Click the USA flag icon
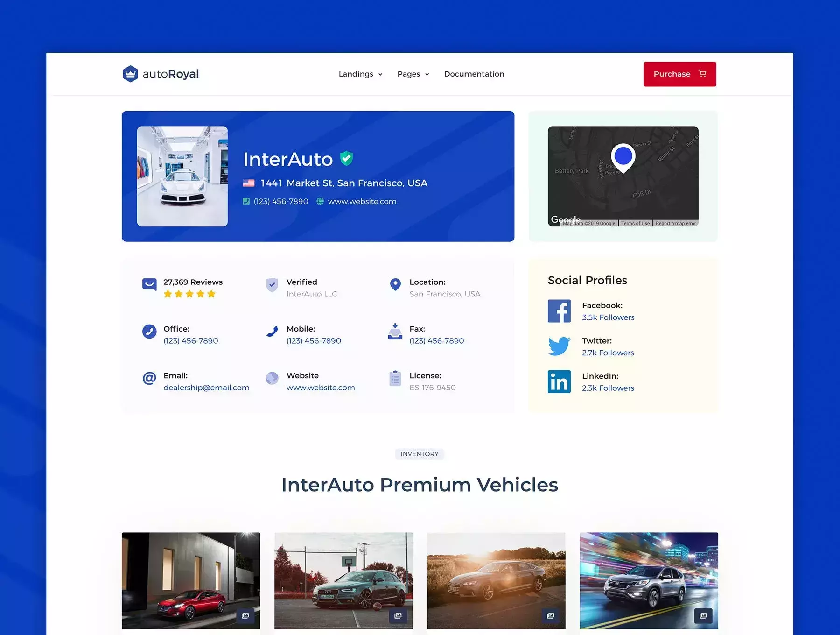 point(249,183)
